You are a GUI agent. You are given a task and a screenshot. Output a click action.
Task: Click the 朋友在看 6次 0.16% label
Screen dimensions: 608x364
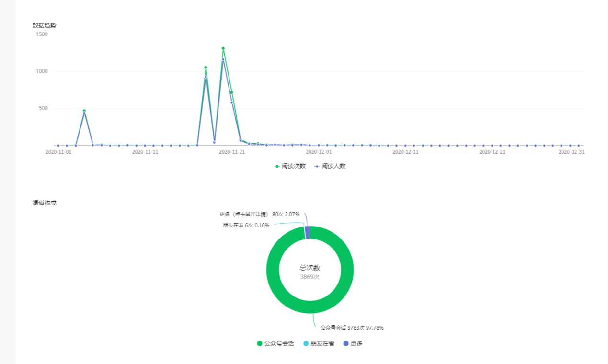(246, 225)
